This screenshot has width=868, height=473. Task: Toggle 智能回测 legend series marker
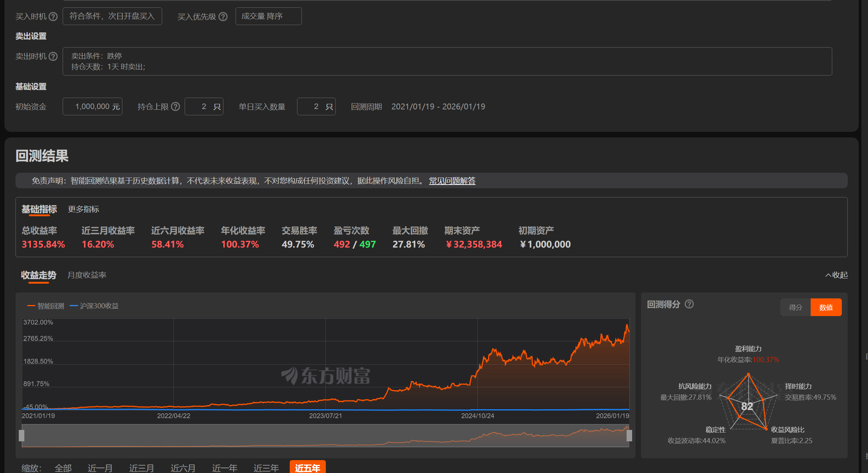pos(31,306)
